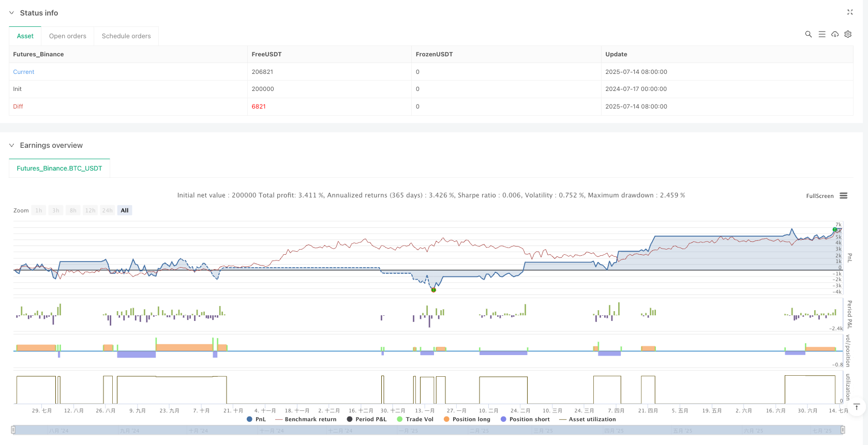The width and height of the screenshot is (868, 445).
Task: Click the left handle of range navigator
Action: click(x=13, y=429)
